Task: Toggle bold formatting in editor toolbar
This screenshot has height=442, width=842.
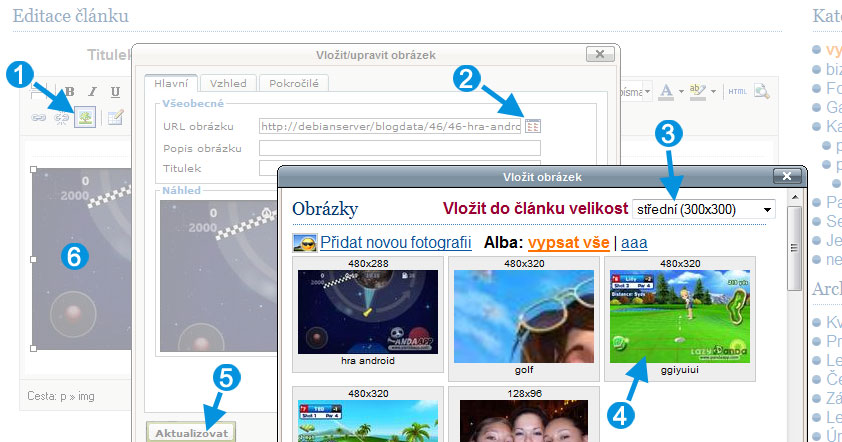Action: tap(70, 92)
